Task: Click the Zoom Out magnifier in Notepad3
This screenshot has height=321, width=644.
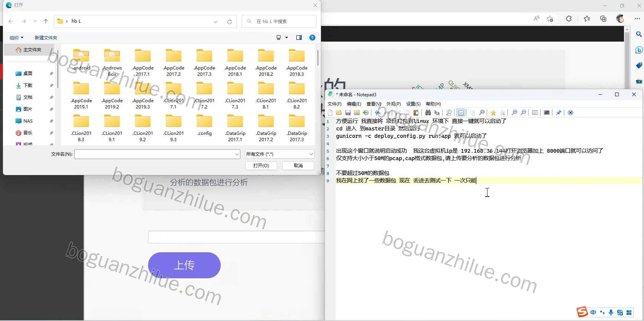Action: point(523,113)
